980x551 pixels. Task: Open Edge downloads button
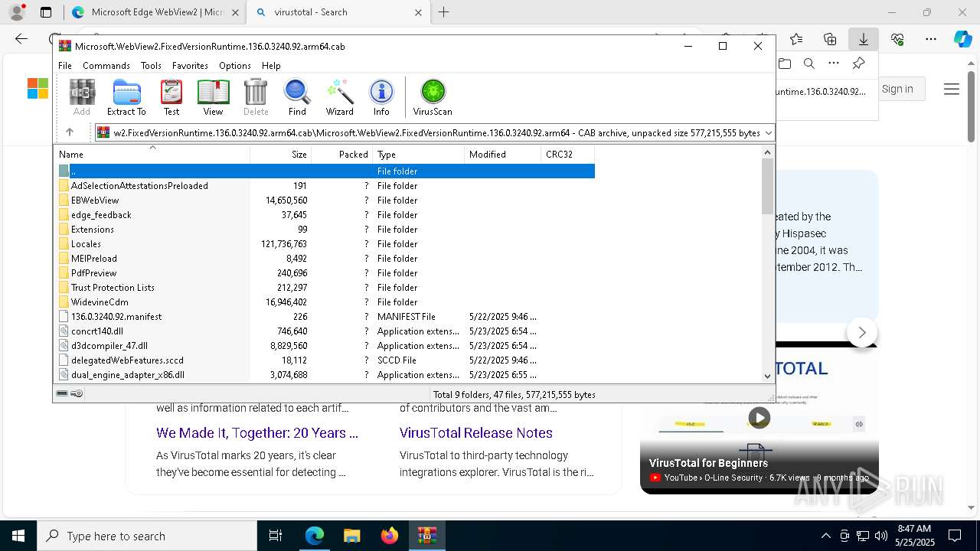(x=863, y=39)
